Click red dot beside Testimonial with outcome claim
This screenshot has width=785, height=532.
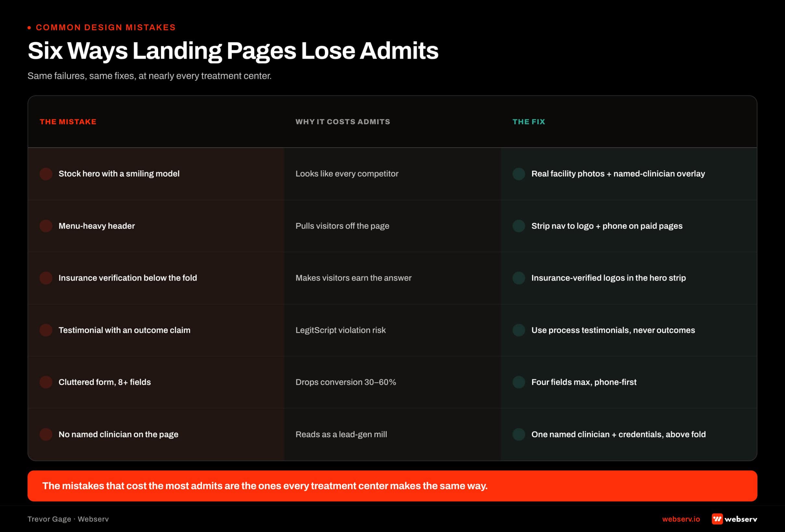(46, 330)
